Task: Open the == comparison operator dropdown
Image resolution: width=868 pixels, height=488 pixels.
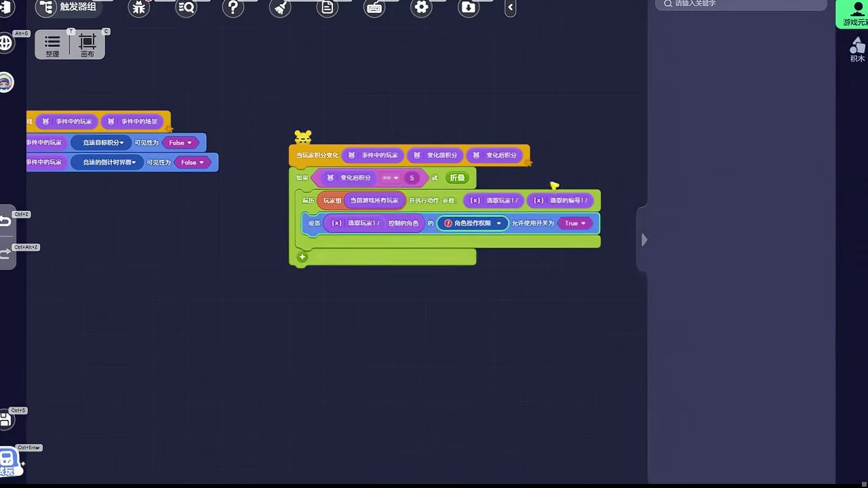Action: tap(390, 178)
